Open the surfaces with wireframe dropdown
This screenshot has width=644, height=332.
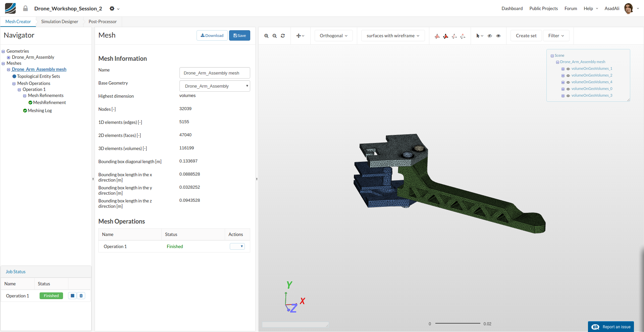coord(393,36)
